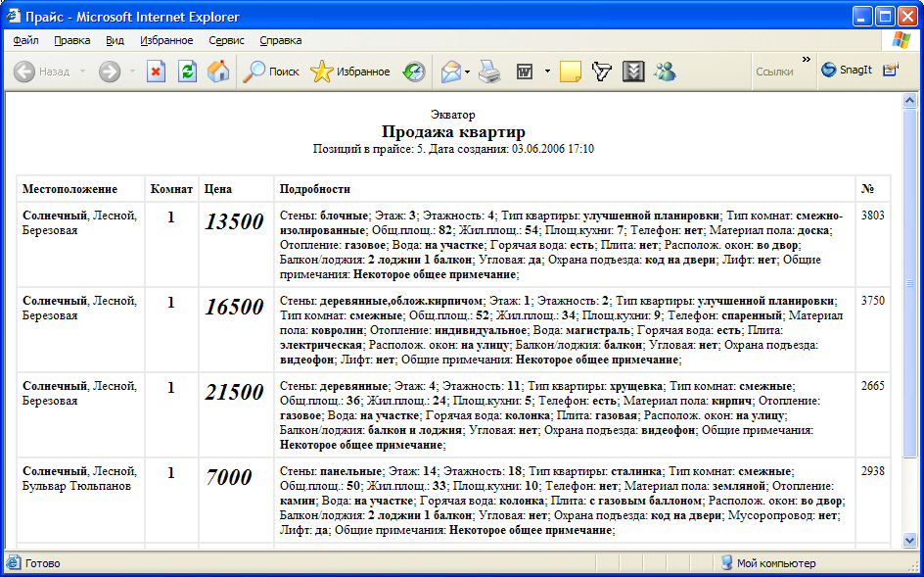Edit the page with the Word icon
The image size is (924, 577).
coord(525,72)
